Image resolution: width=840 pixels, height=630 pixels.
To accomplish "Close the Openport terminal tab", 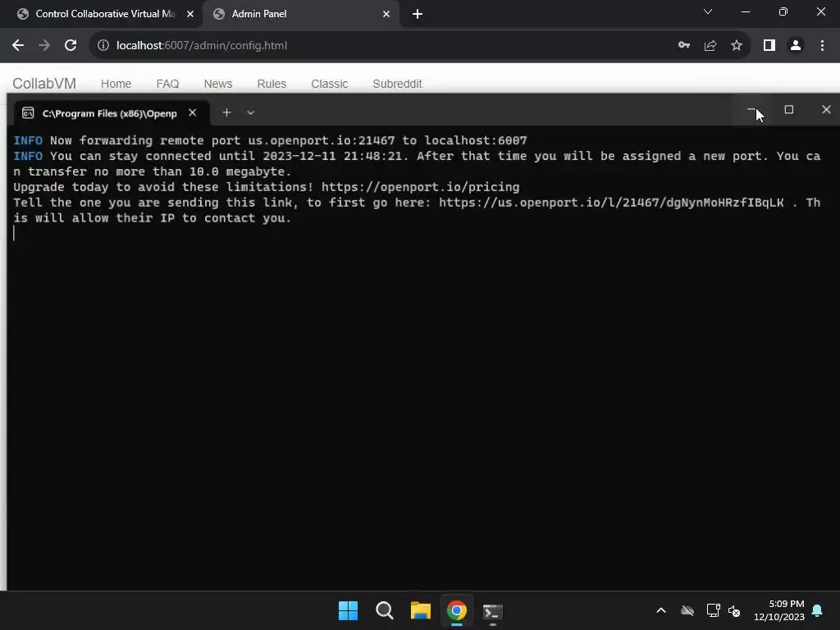I will [x=192, y=112].
